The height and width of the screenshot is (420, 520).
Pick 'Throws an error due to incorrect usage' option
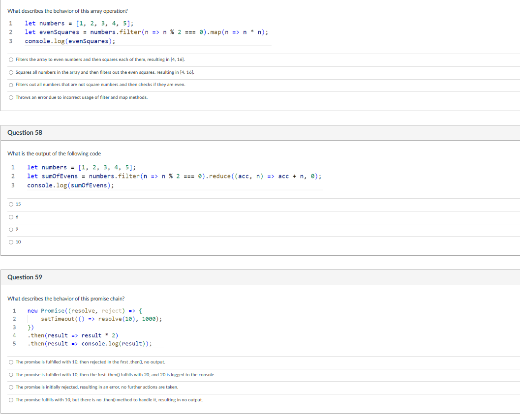11,97
